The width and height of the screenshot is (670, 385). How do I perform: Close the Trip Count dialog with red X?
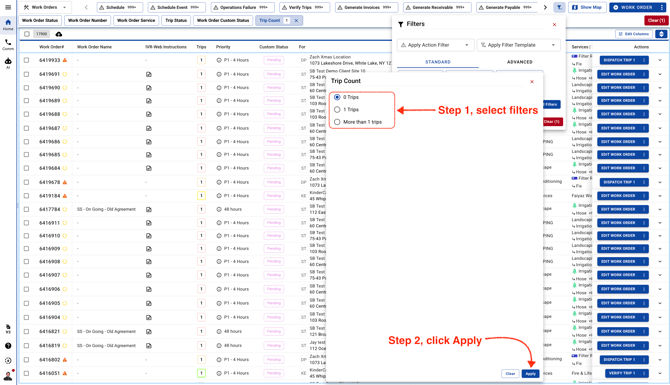[x=532, y=82]
